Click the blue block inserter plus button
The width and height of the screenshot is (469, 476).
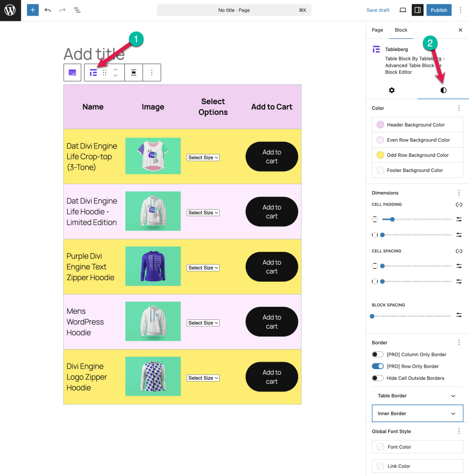pos(33,10)
